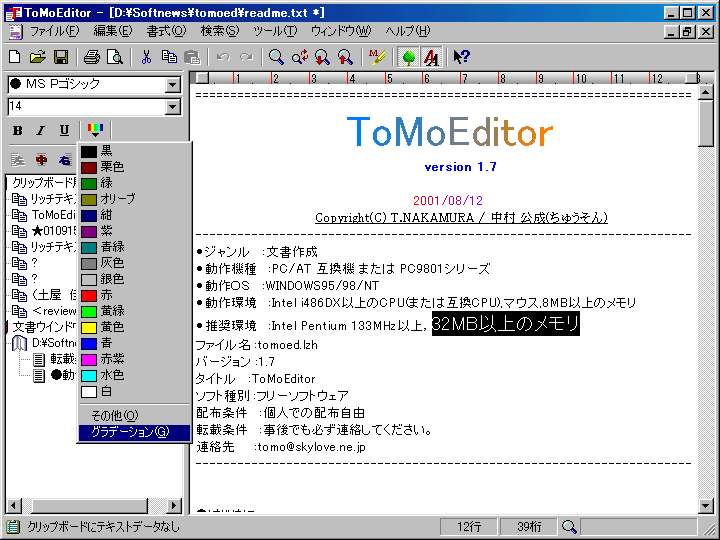Open the 編集(E) menu
The width and height of the screenshot is (720, 540).
[113, 31]
